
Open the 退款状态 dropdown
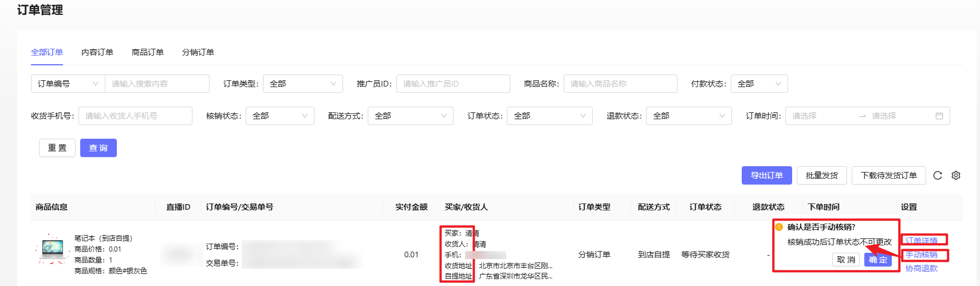coord(688,116)
